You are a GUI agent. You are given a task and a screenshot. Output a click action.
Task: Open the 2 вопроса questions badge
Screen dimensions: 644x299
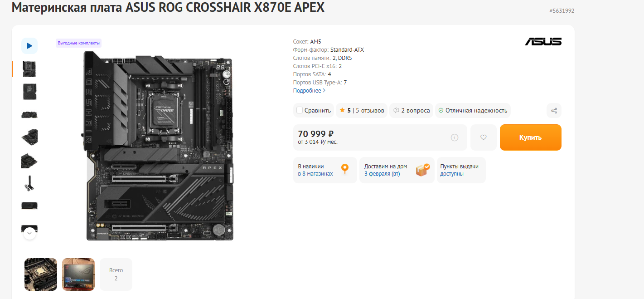[x=412, y=111]
